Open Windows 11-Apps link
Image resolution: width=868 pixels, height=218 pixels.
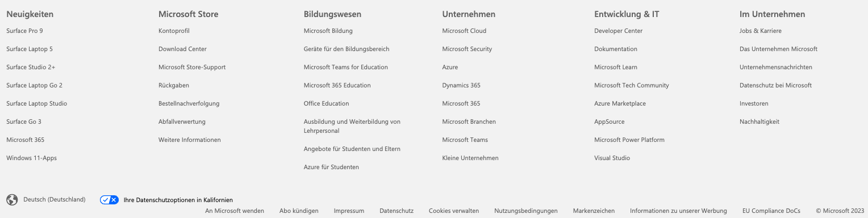32,158
